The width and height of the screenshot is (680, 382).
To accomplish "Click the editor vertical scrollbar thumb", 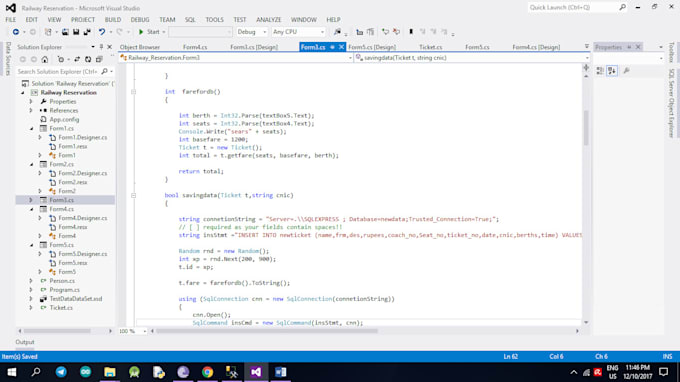I will (586, 128).
